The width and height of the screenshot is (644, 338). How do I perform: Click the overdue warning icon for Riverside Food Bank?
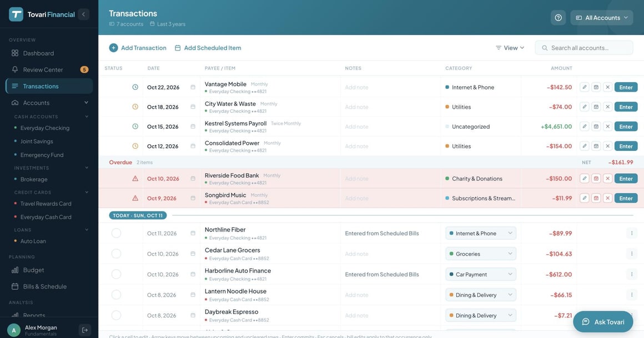[x=135, y=179]
